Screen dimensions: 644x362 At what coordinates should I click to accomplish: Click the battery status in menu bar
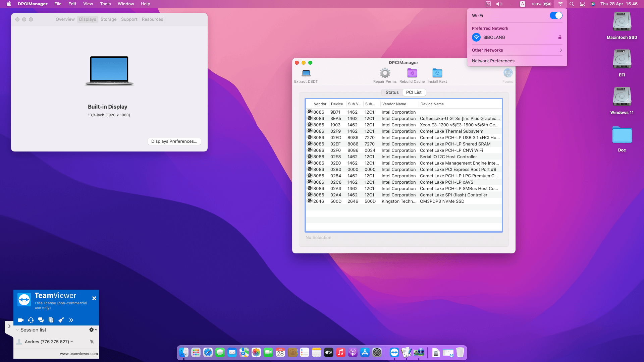[541, 4]
